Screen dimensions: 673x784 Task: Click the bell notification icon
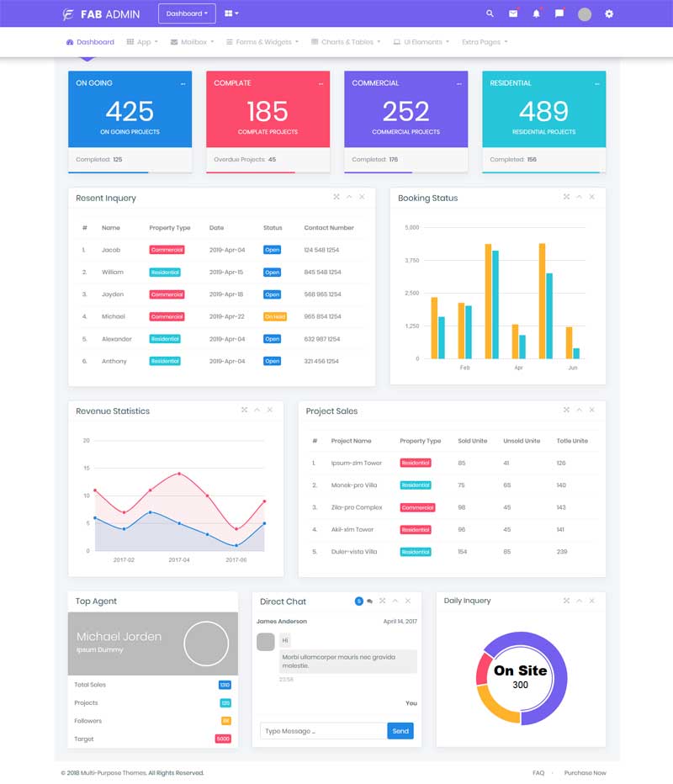click(536, 14)
